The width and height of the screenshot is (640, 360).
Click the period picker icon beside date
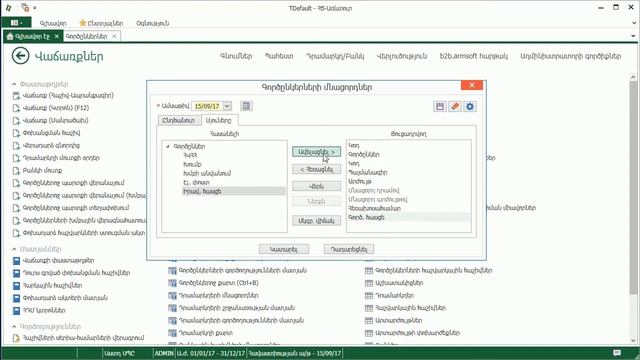tap(246, 106)
